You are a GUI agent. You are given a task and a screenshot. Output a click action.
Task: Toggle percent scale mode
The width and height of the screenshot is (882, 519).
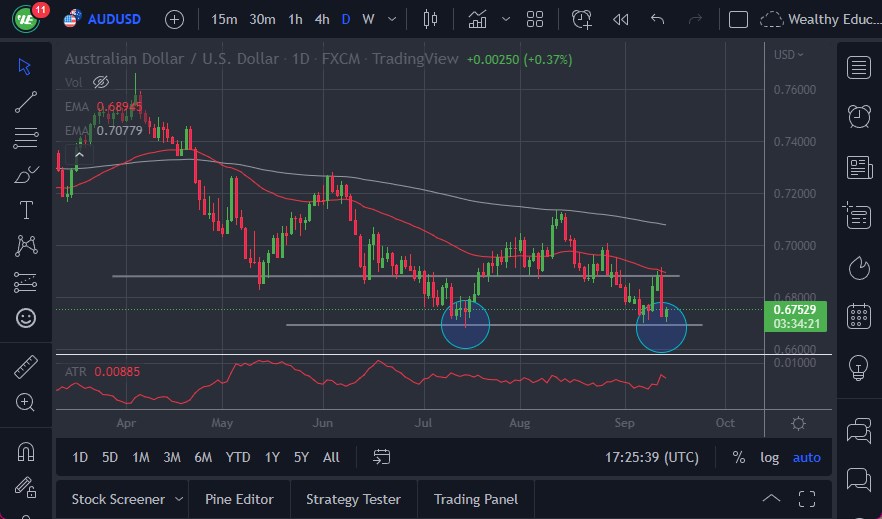point(738,457)
